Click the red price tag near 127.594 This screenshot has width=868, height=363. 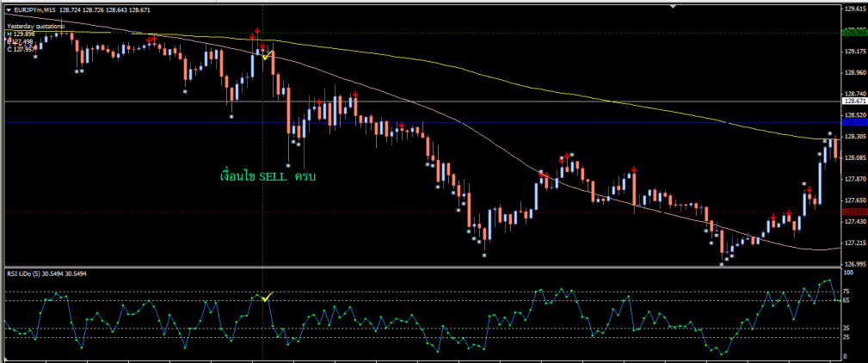point(853,212)
